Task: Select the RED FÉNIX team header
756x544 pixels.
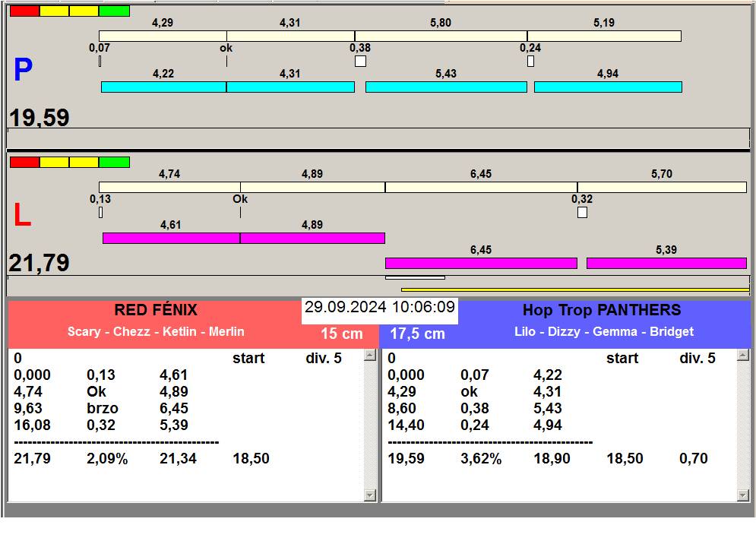Action: [156, 310]
